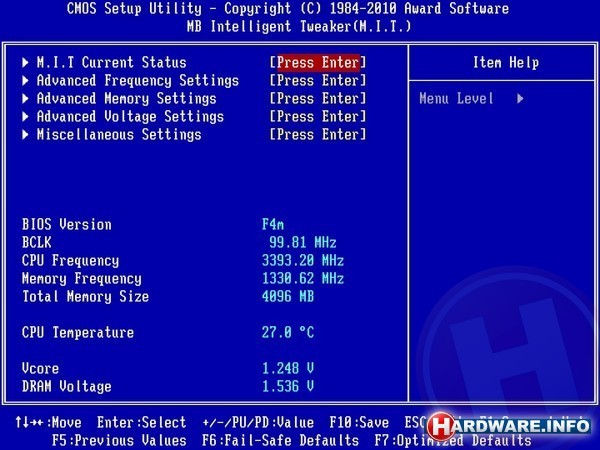Expand arrow beside Miscellaneous Settings
Viewport: 600px width, 450px height.
pos(25,134)
